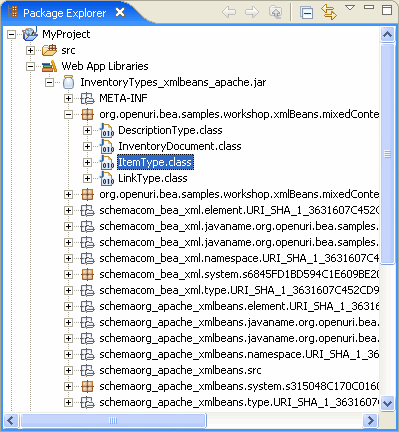Screen dimensions: 399x432
Task: Click the horizontal scrollbar thumb
Action: 113,420
